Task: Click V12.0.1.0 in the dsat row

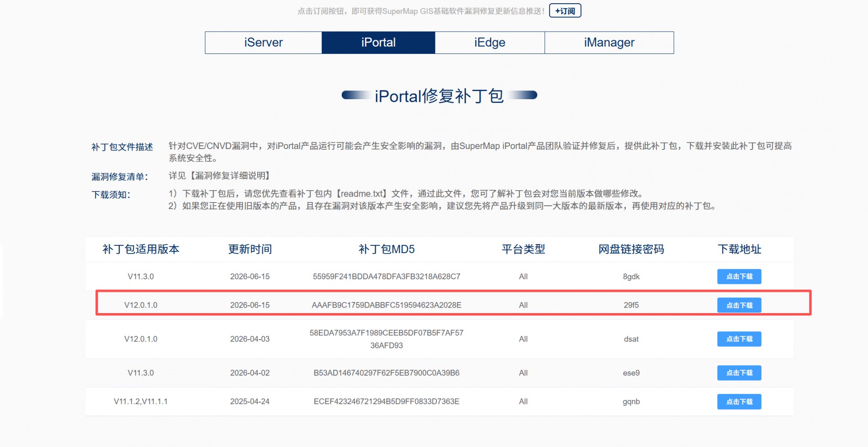Action: click(x=141, y=339)
